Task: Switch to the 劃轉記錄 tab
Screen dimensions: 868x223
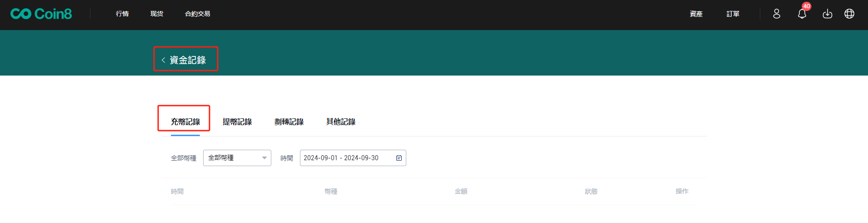Action: [x=289, y=122]
